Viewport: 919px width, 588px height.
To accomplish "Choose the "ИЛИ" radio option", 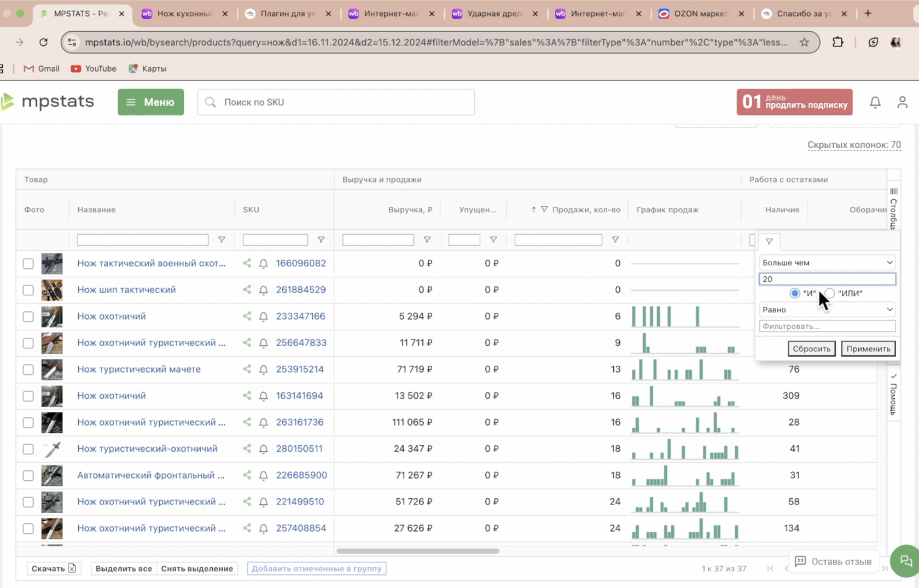I will [x=830, y=293].
